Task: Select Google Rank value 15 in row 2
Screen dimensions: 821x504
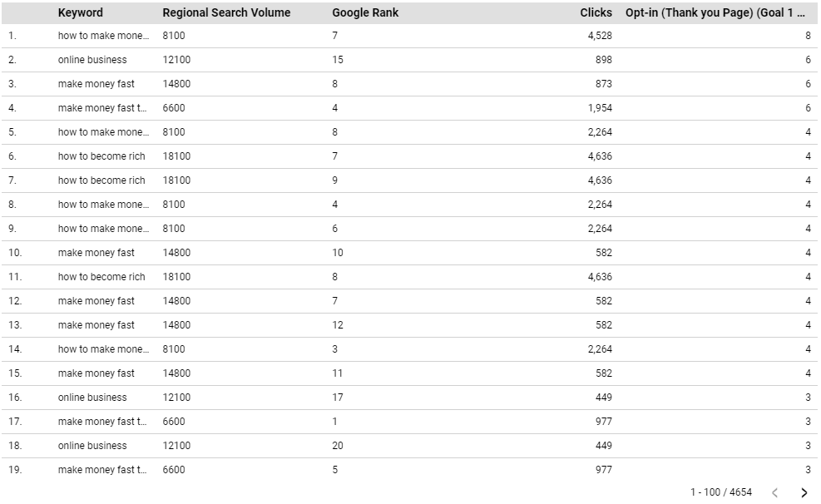Action: tap(338, 60)
